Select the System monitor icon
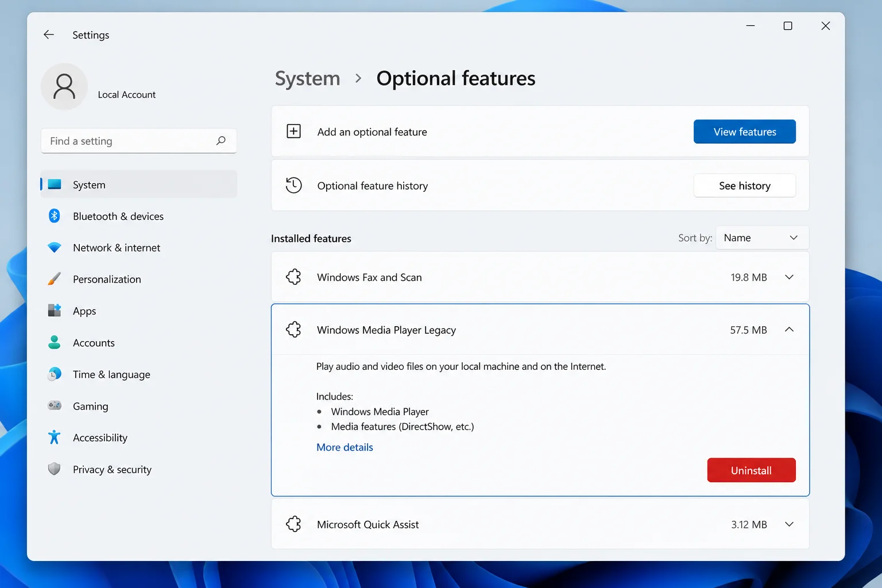The image size is (882, 588). tap(55, 184)
